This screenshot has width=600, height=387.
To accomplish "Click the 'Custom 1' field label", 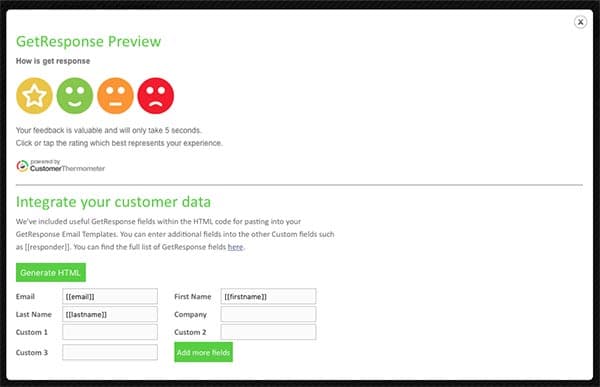I will tap(32, 332).
